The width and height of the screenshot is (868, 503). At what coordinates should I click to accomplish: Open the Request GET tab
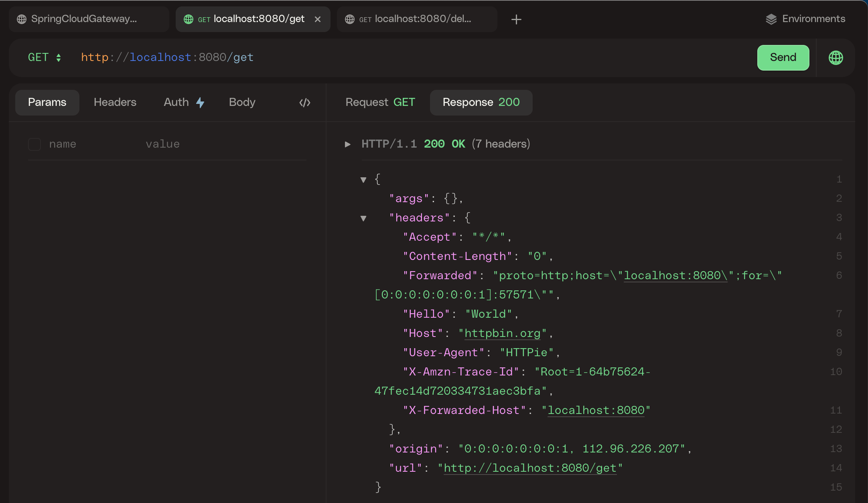(380, 102)
